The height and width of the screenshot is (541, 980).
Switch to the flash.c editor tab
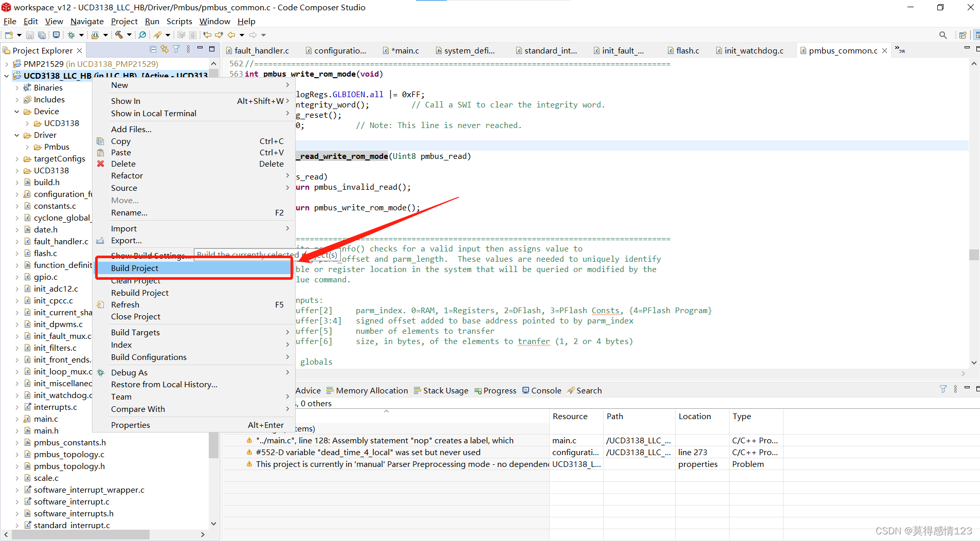[683, 50]
